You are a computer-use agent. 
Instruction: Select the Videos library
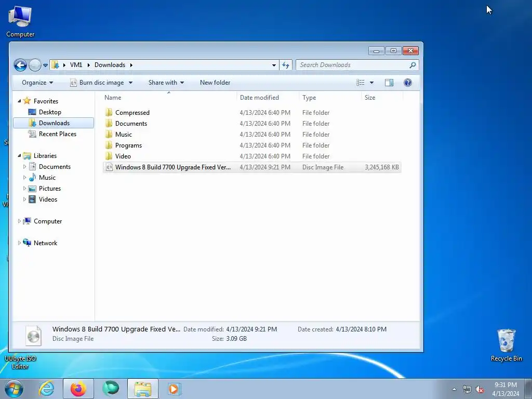[x=48, y=199]
